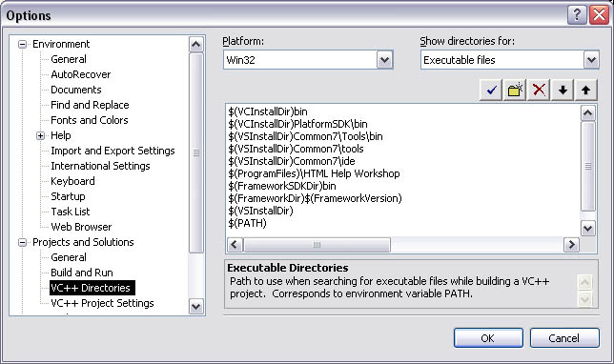Select VC++ Project Settings tree item
Viewport: 614px width, 364px height.
[102, 303]
